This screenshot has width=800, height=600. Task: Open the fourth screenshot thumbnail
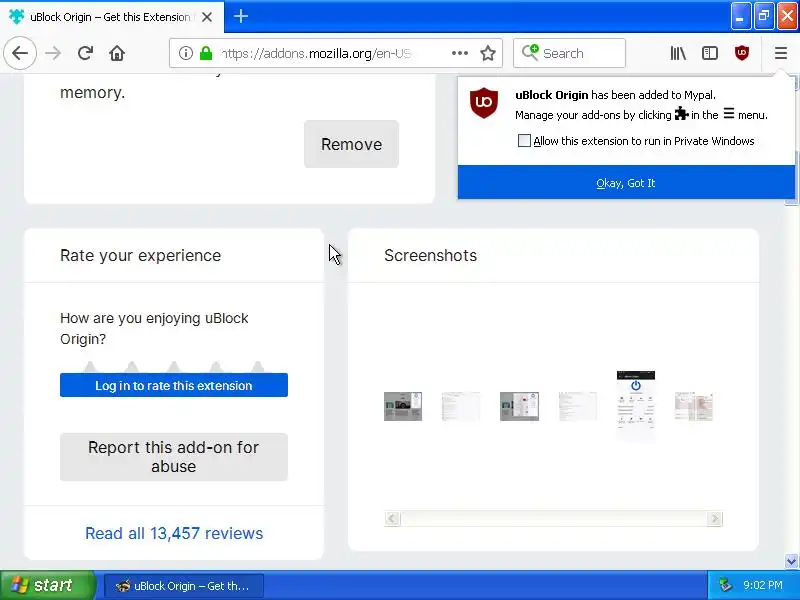(578, 406)
